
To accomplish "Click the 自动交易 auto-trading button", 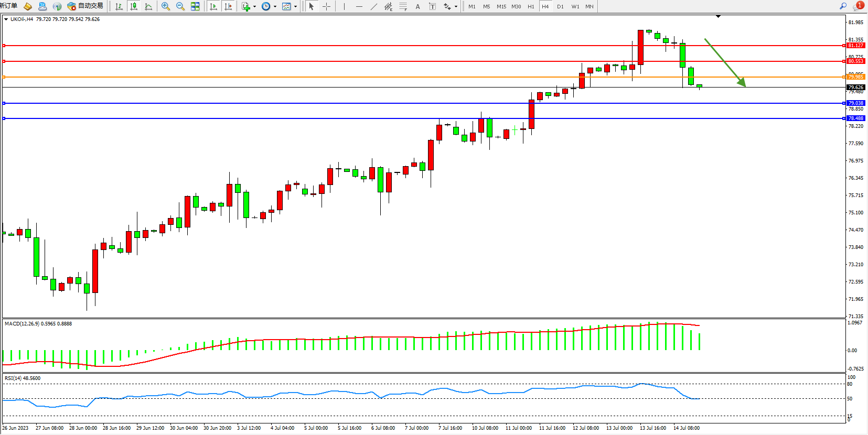I will pos(85,6).
